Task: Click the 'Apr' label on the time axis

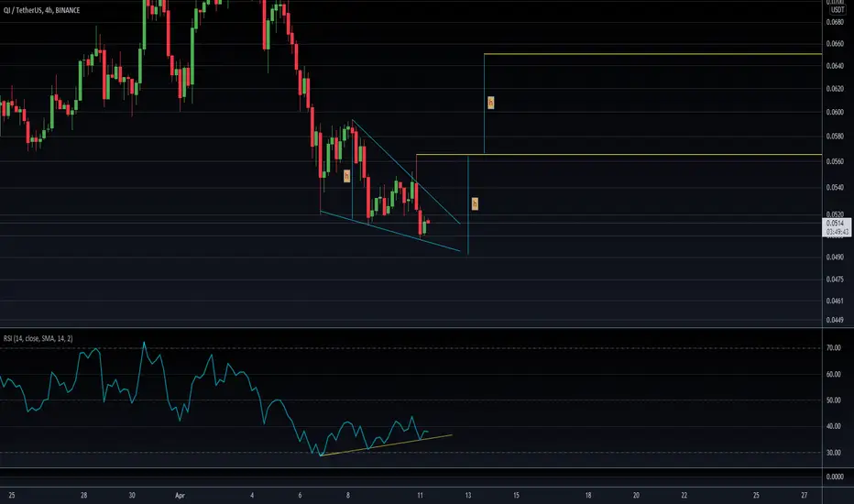Action: point(180,495)
